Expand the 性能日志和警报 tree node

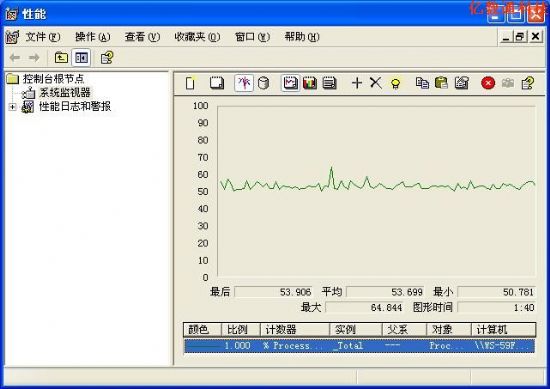click(12, 107)
